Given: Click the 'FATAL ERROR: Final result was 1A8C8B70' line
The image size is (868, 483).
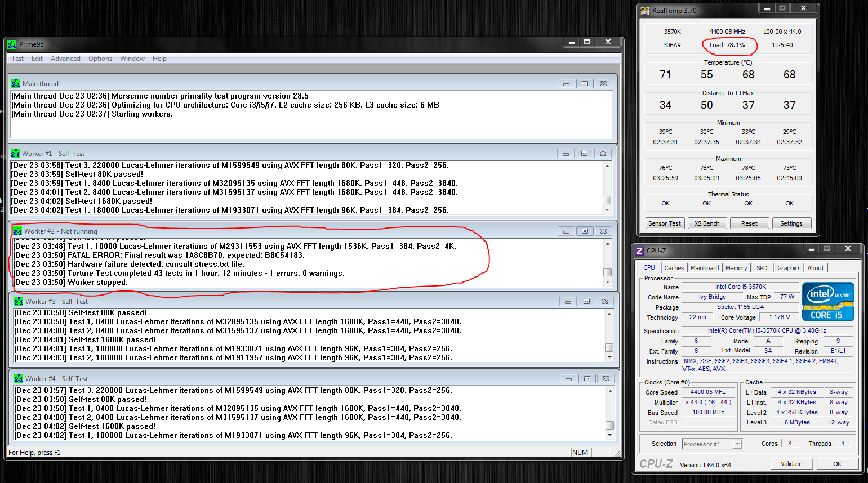Looking at the screenshot, I should [x=159, y=255].
